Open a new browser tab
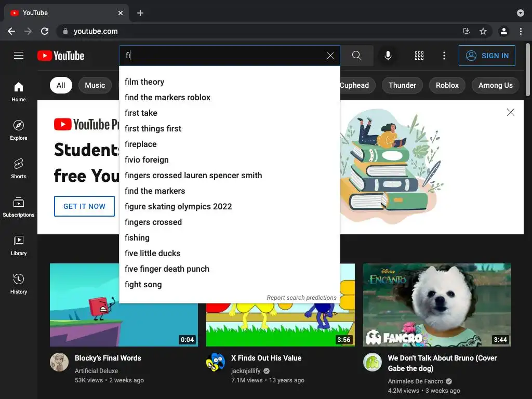Image resolution: width=532 pixels, height=399 pixels. click(x=140, y=13)
